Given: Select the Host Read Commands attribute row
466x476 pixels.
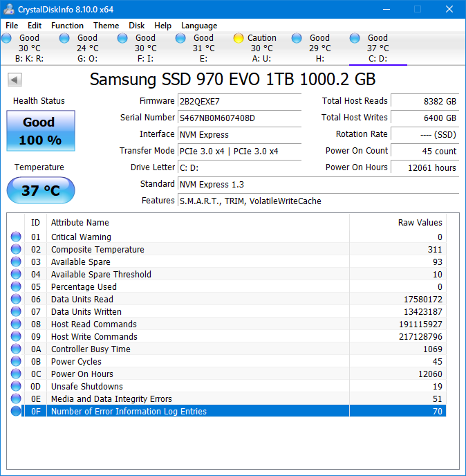Looking at the screenshot, I should (227, 324).
